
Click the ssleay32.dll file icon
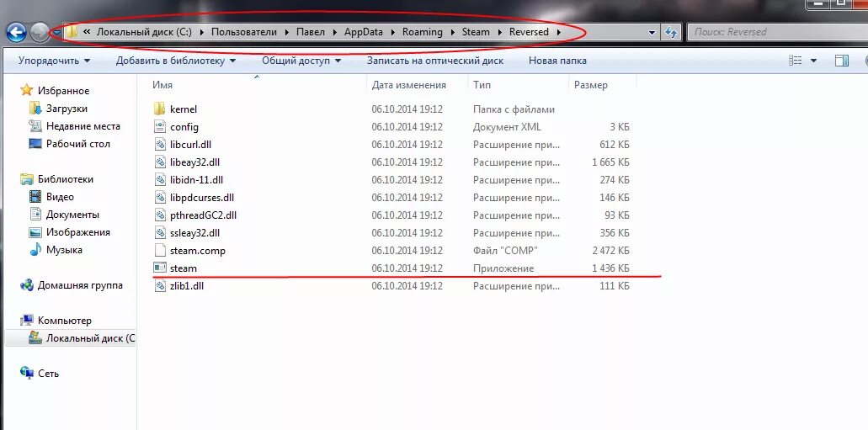pos(159,233)
